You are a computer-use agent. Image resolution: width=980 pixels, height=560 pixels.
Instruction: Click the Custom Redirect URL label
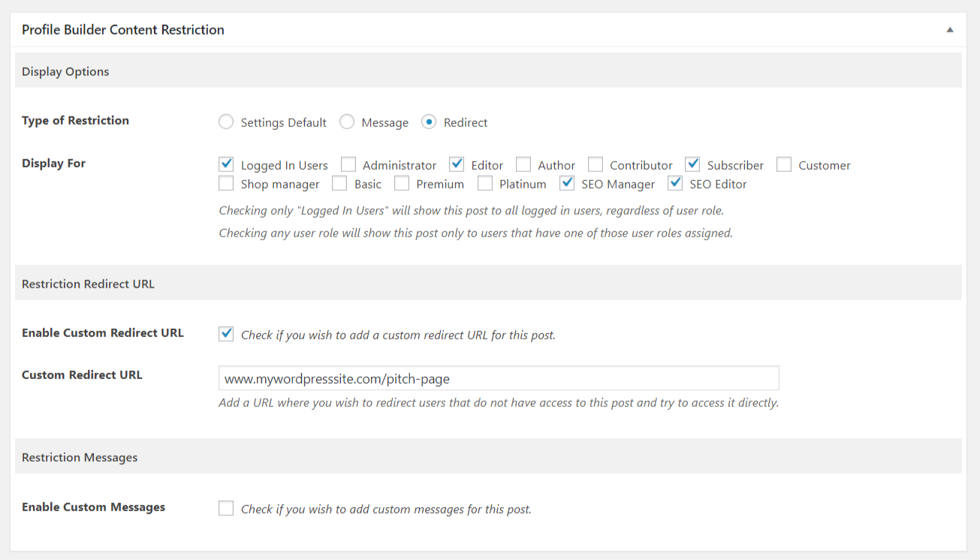coord(82,375)
